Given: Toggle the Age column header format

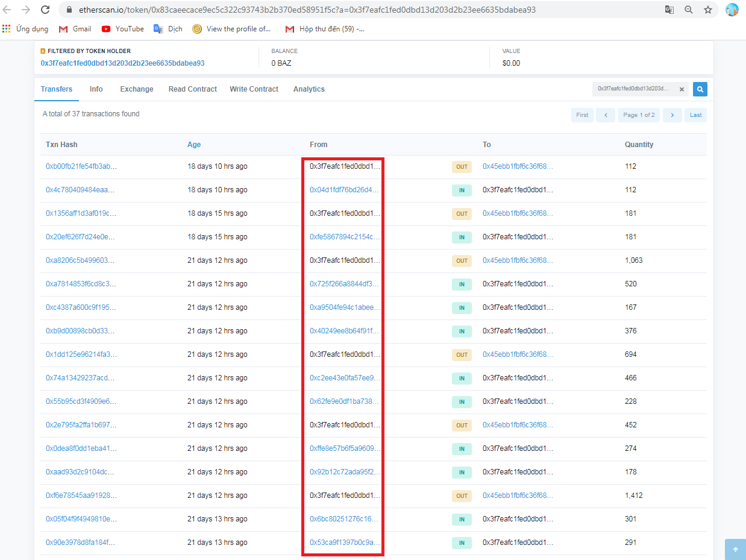Looking at the screenshot, I should coord(194,145).
